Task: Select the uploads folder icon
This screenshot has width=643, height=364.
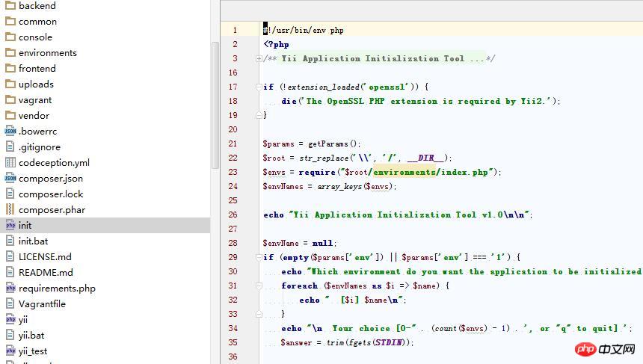Action: tap(10, 84)
